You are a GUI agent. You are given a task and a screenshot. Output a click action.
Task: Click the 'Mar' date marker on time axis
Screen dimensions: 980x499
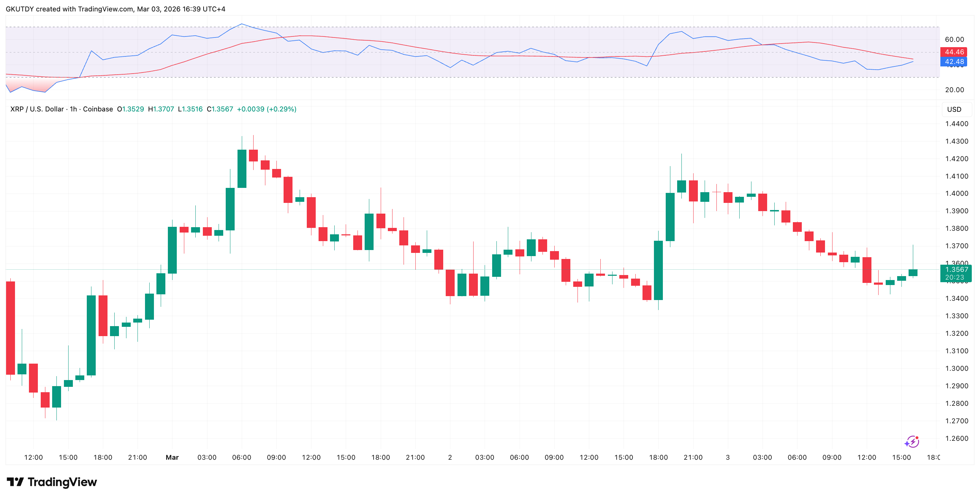pyautogui.click(x=172, y=457)
